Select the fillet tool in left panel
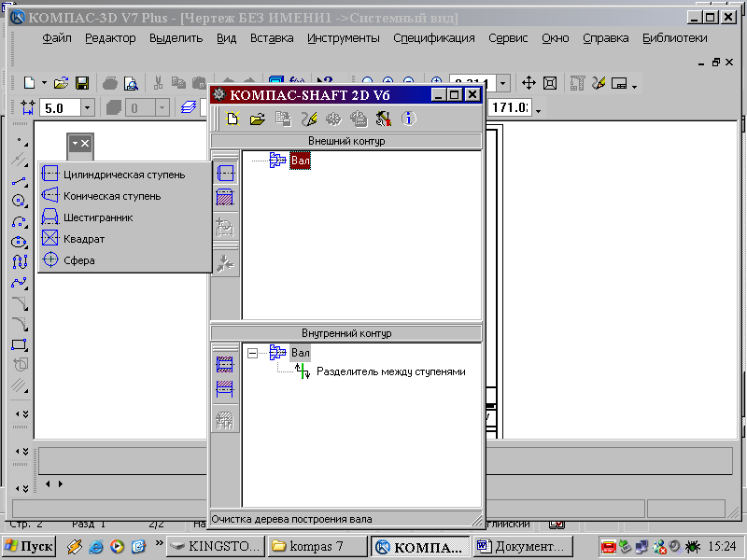 [x=20, y=324]
